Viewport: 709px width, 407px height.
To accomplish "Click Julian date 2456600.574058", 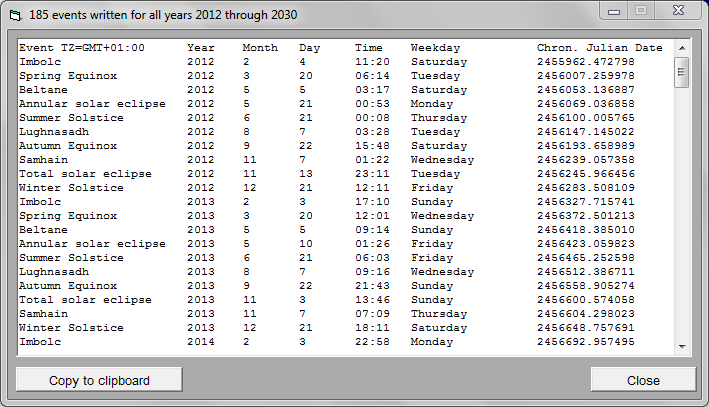I will pyautogui.click(x=586, y=300).
